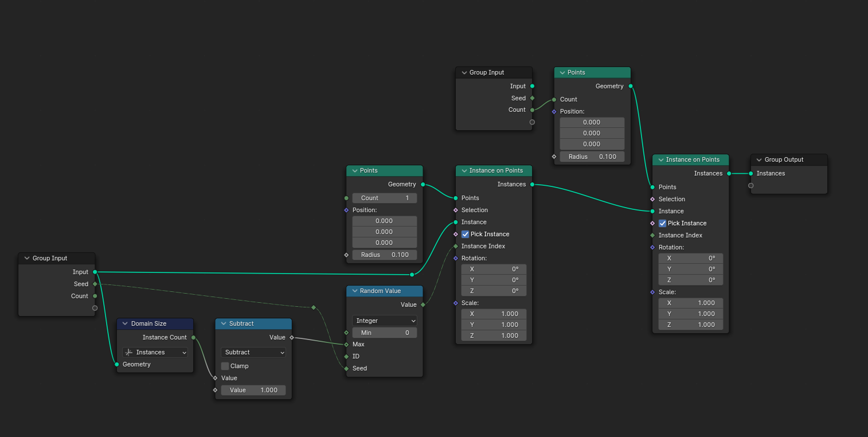Screen dimensions: 868x437
Task: Click Selection socket on Instance on Points feeding Group Output
Action: [x=652, y=199]
